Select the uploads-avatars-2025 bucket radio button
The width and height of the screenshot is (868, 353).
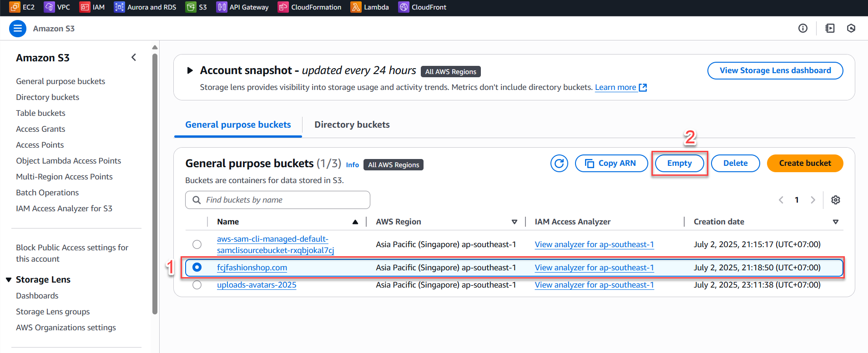coord(197,285)
